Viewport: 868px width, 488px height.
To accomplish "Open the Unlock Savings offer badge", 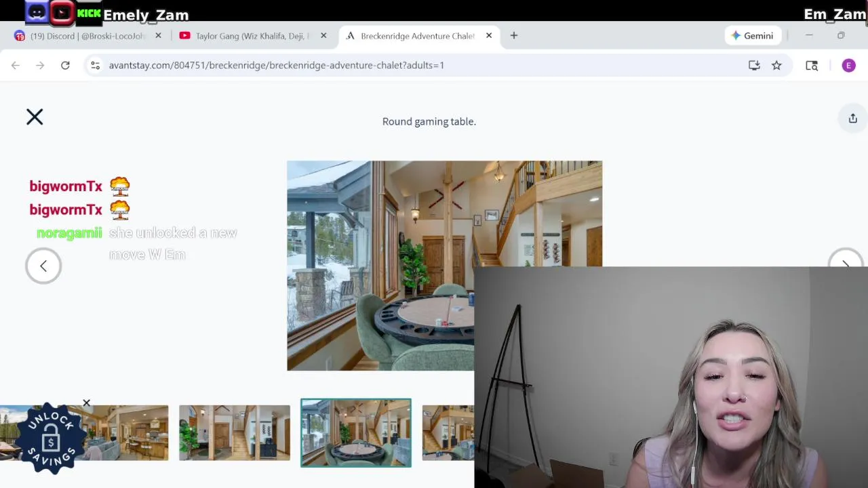I will click(x=50, y=439).
